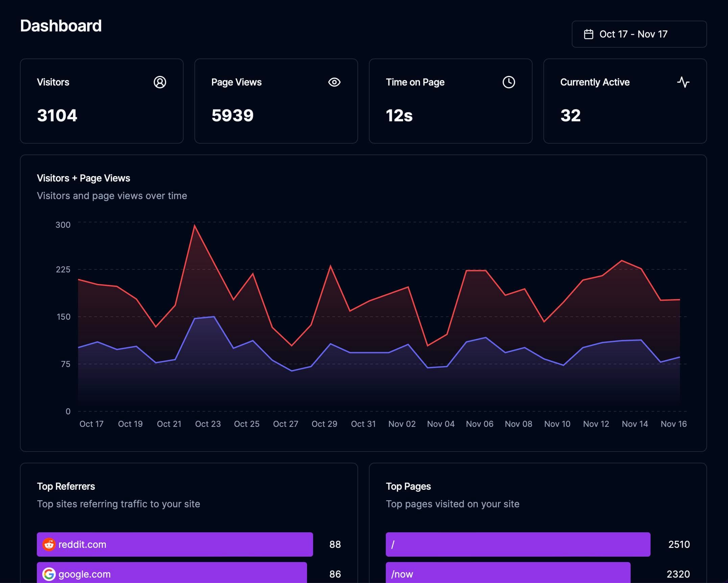Click the eye icon in Page Views card
Screen dimensions: 728x583
tap(334, 82)
